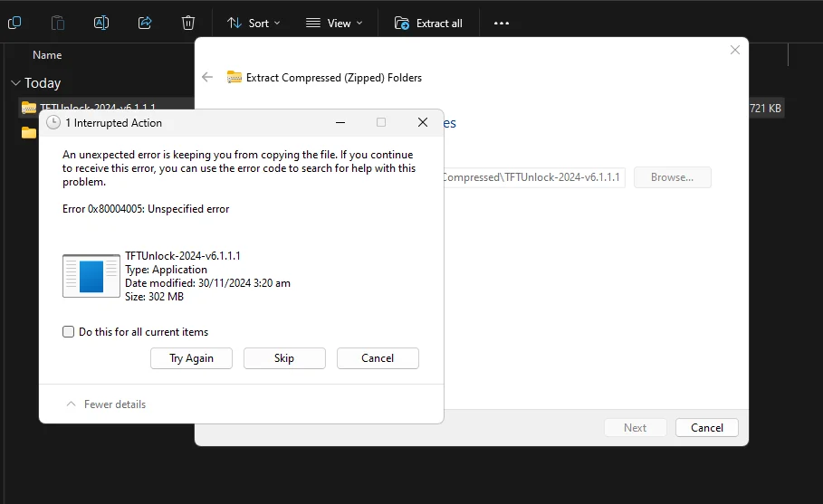Collapse the Today group chevron
The image size is (823, 504).
click(x=15, y=83)
